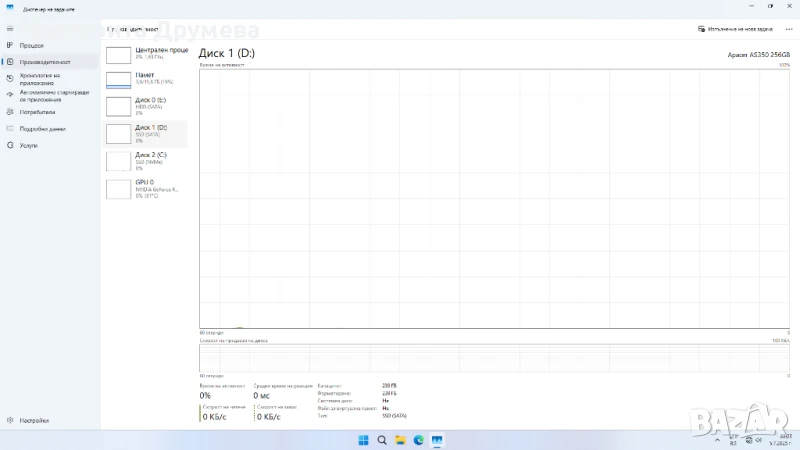The height and width of the screenshot is (450, 800).
Task: Select Централен процесор performance graph
Action: pos(146,54)
